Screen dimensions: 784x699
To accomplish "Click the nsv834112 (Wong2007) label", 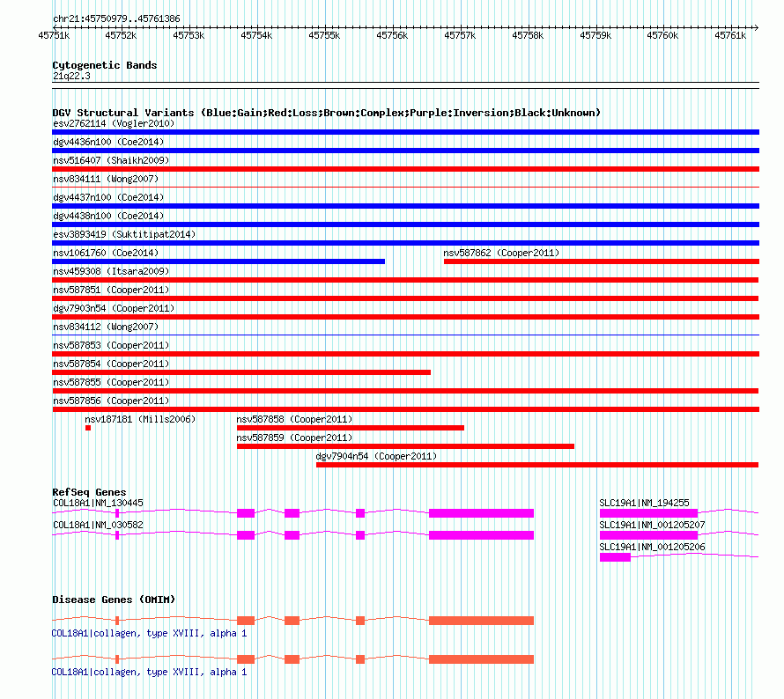I will point(106,327).
